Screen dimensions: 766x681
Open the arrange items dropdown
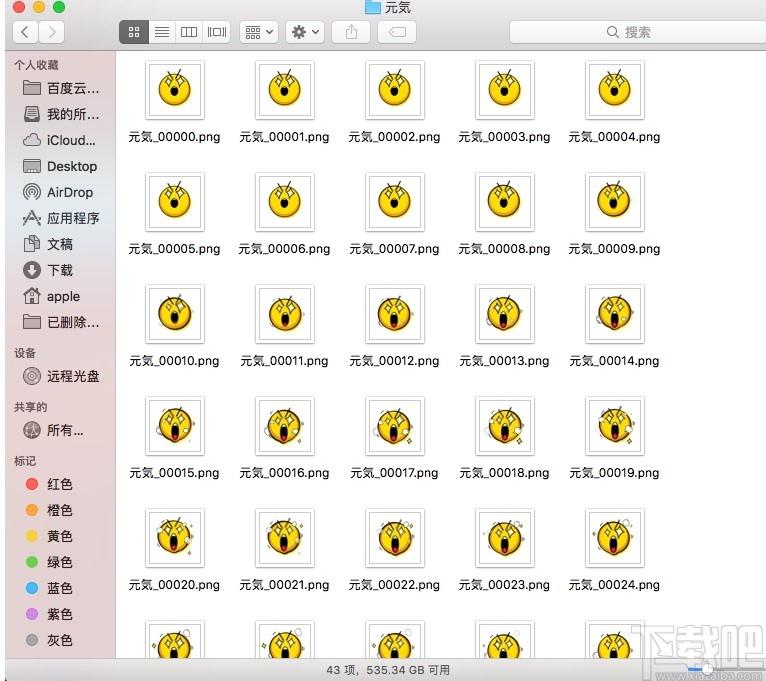pos(258,32)
